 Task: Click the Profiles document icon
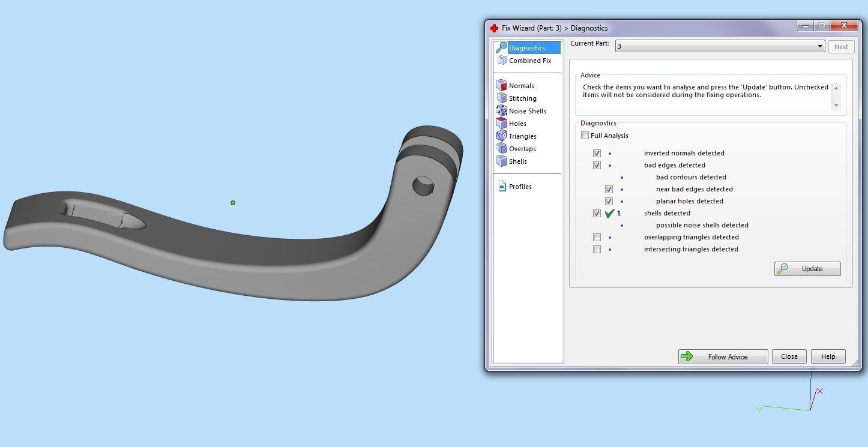click(502, 187)
